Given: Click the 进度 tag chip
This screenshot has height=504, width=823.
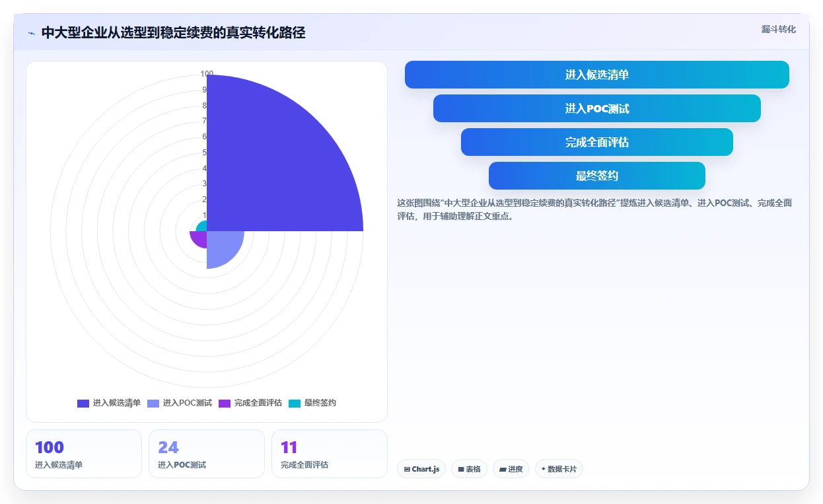Looking at the screenshot, I should (511, 469).
